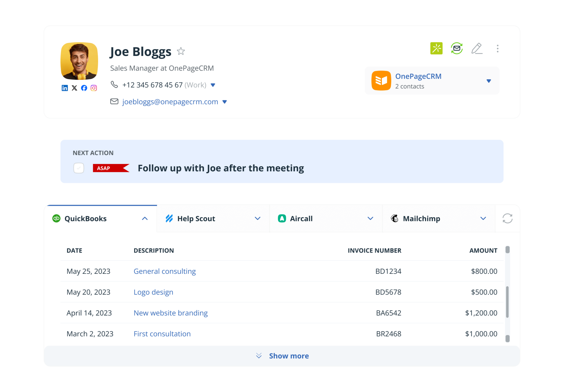Star Joe Bloggs as a favorite contact
This screenshot has height=392, width=564.
pos(181,51)
